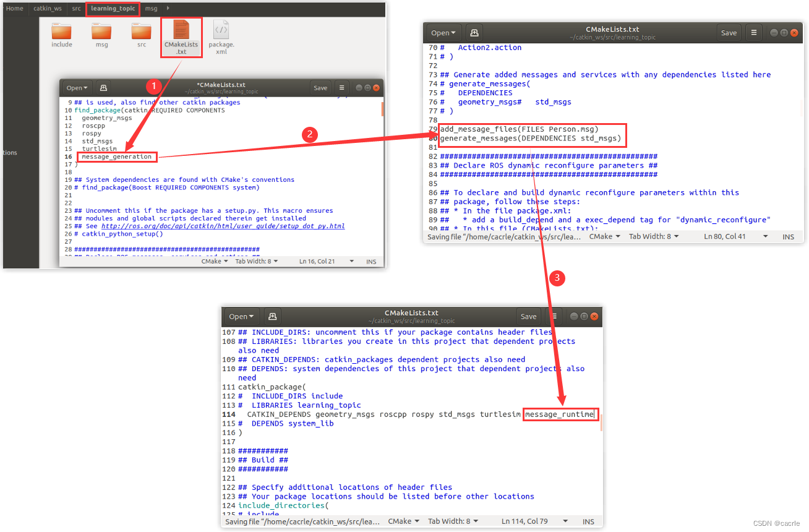
Task: Click '# DEPENDENCIES' comment on line 75
Action: [476, 93]
